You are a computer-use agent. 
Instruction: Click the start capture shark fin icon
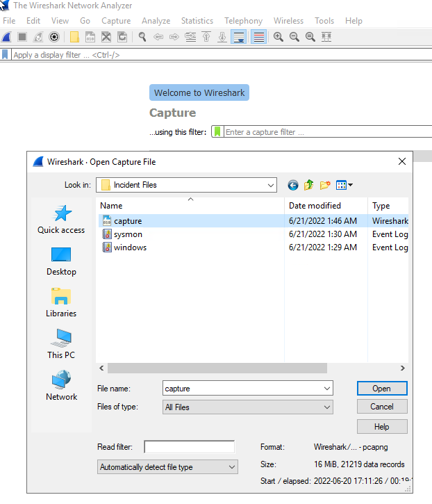tap(6, 37)
